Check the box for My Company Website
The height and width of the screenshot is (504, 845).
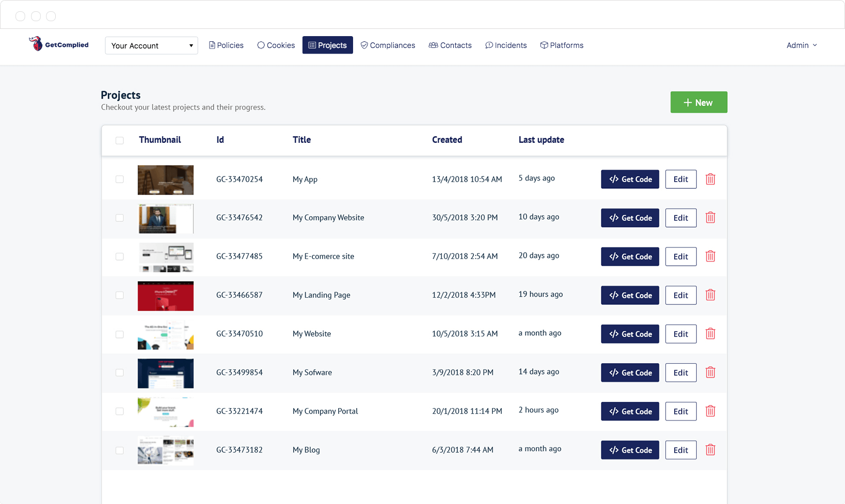120,218
